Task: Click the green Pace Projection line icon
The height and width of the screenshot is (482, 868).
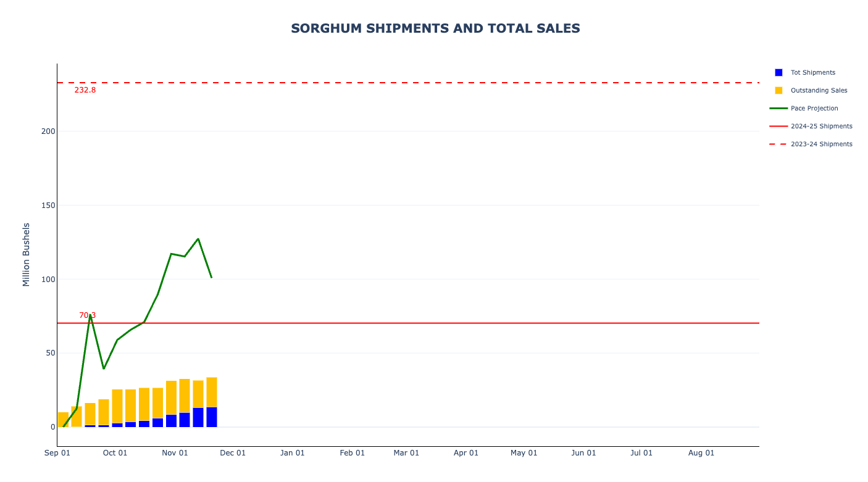Action: pos(778,109)
